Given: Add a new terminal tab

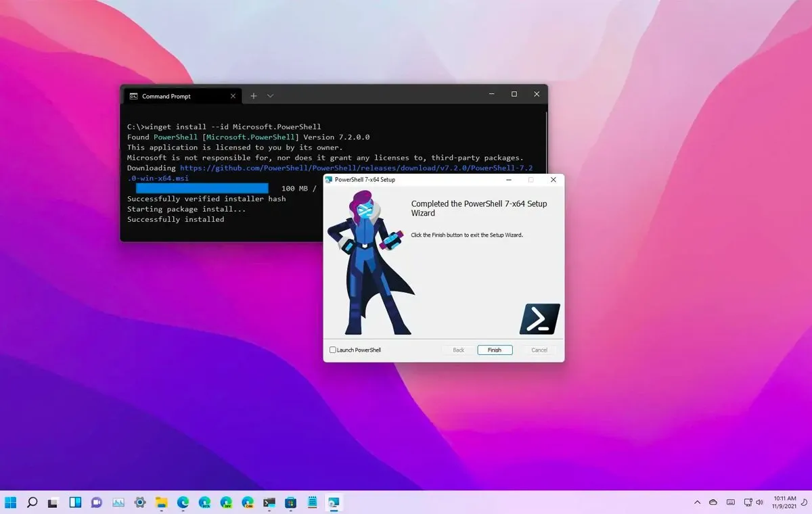Looking at the screenshot, I should pyautogui.click(x=254, y=96).
